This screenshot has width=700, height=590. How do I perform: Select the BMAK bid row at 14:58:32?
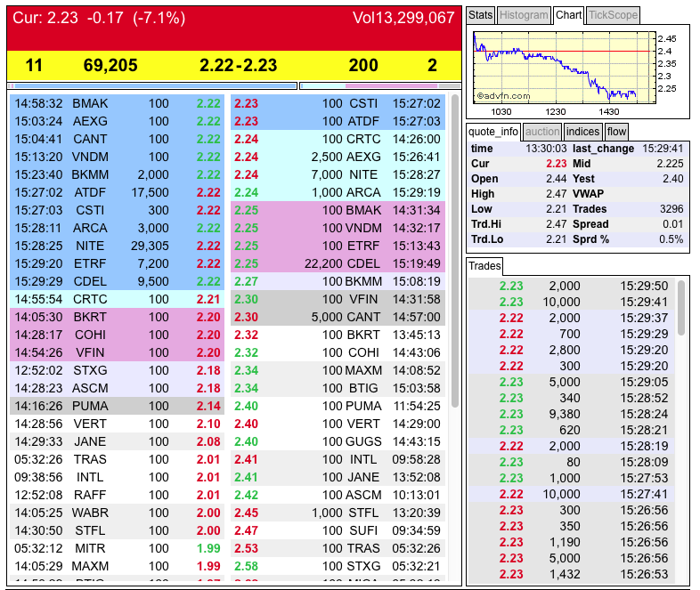coord(117,103)
